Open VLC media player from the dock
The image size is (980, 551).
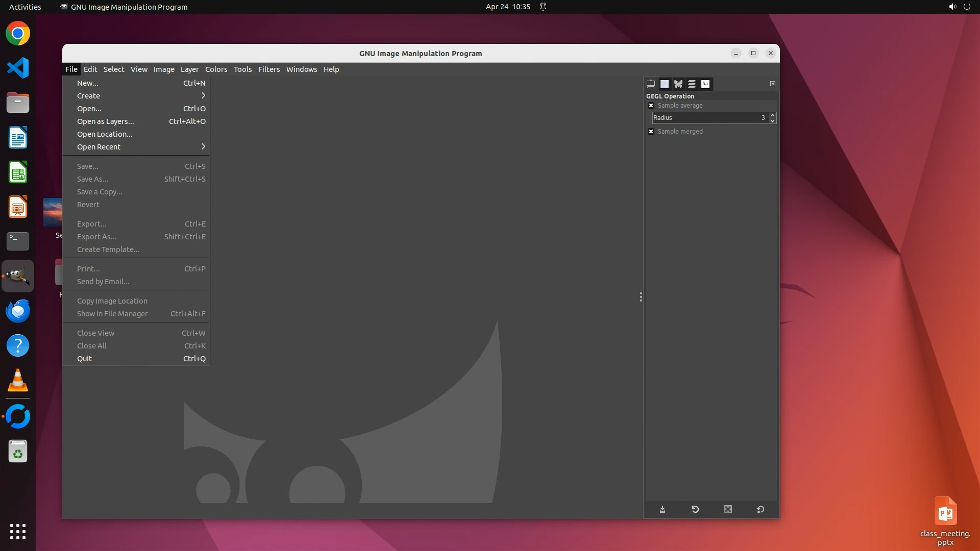coord(18,381)
